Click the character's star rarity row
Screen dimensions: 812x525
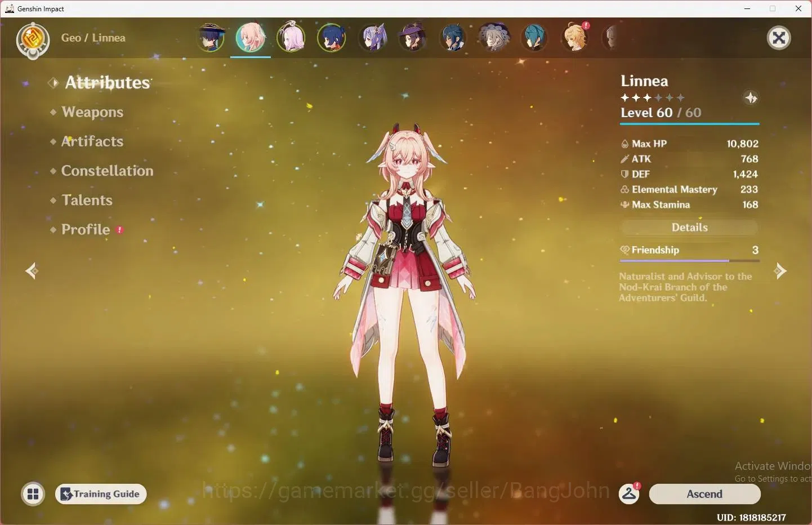coord(653,97)
